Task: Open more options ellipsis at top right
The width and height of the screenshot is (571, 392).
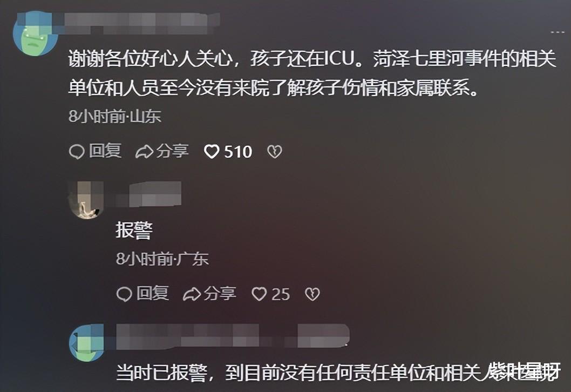Action: tap(557, 32)
